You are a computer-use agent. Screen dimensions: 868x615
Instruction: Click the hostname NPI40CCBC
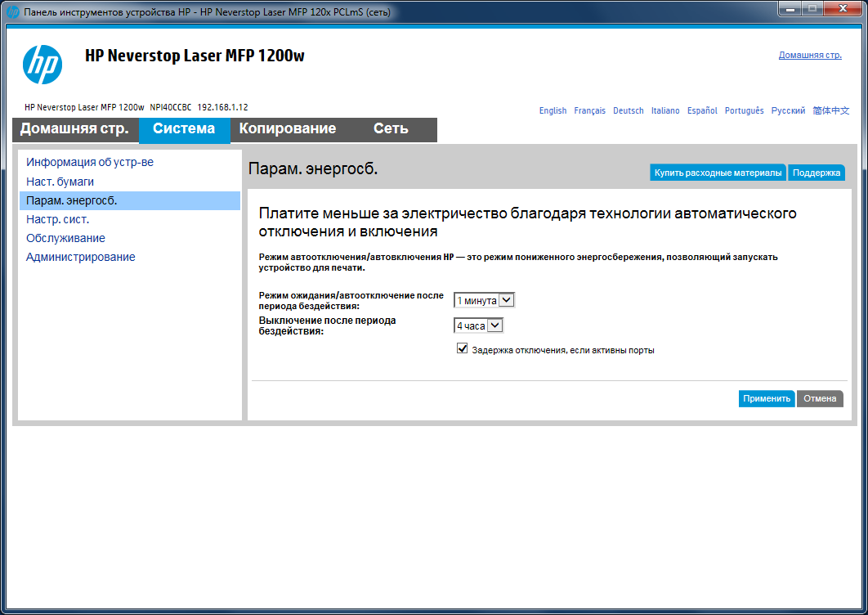tap(171, 107)
